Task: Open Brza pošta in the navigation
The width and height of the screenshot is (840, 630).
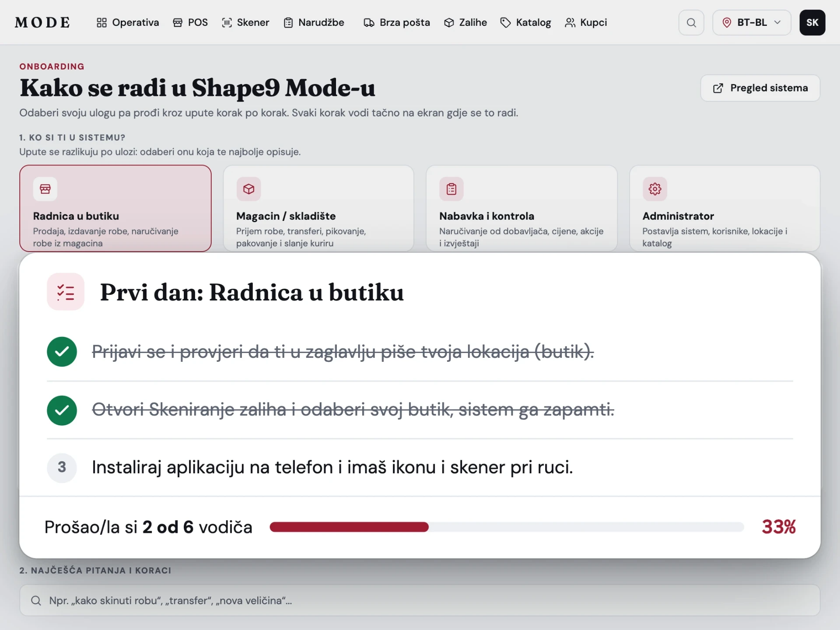Action: pyautogui.click(x=396, y=22)
